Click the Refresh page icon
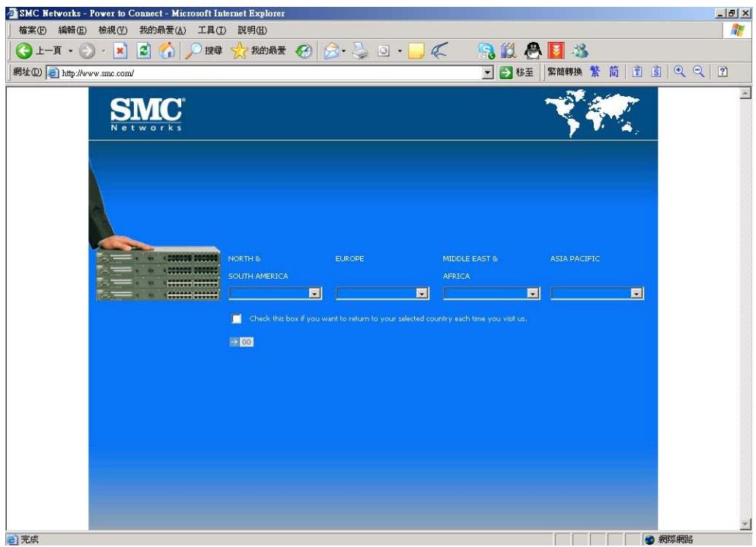Image resolution: width=756 pixels, height=547 pixels. 144,50
